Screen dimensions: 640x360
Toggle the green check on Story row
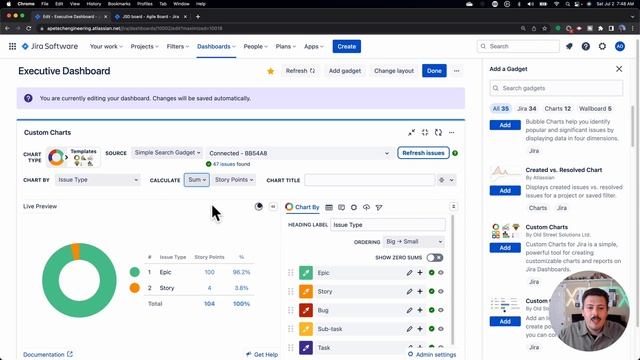tap(431, 291)
